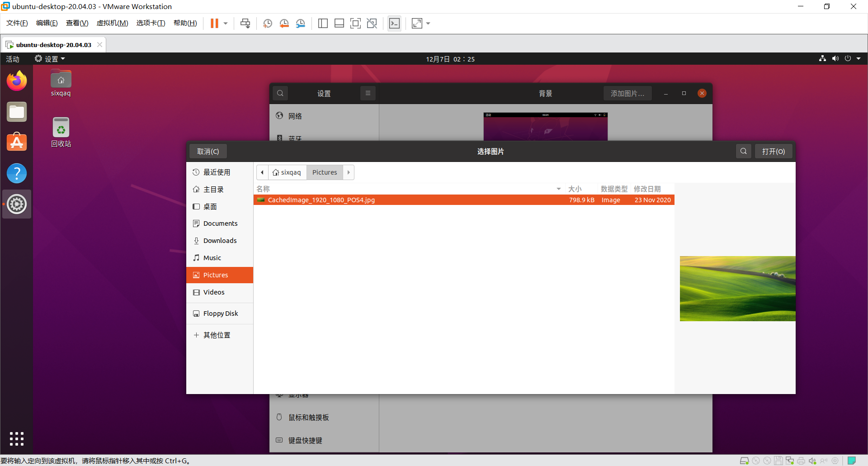
Task: Open the 虚拟机(M) menu
Action: click(112, 23)
